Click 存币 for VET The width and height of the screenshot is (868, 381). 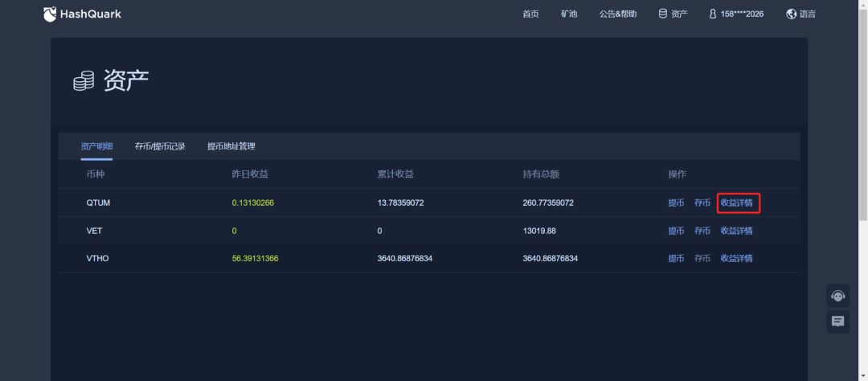point(702,231)
